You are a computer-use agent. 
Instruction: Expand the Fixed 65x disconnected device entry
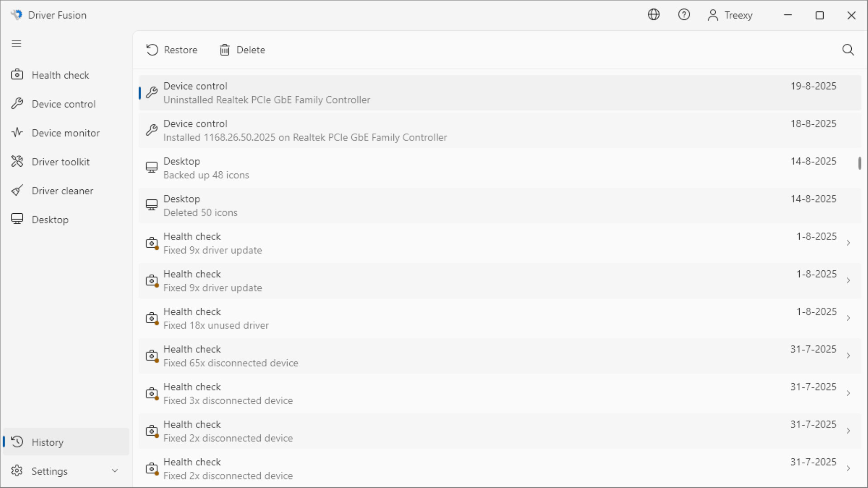(849, 356)
